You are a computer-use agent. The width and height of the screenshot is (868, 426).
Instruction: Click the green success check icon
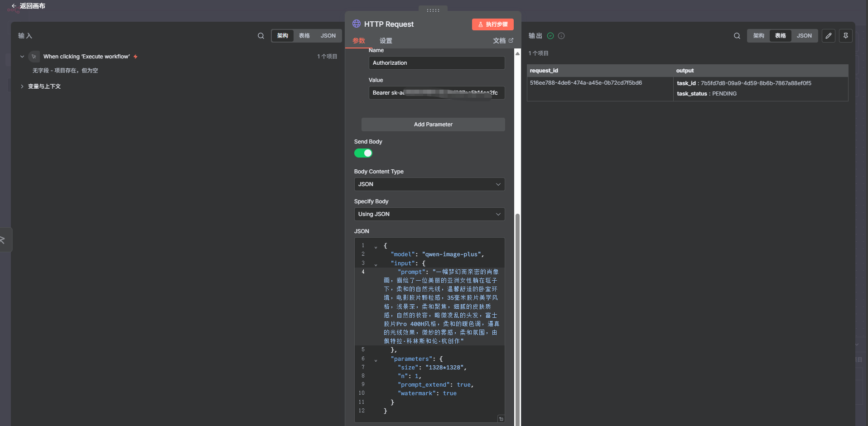[550, 36]
